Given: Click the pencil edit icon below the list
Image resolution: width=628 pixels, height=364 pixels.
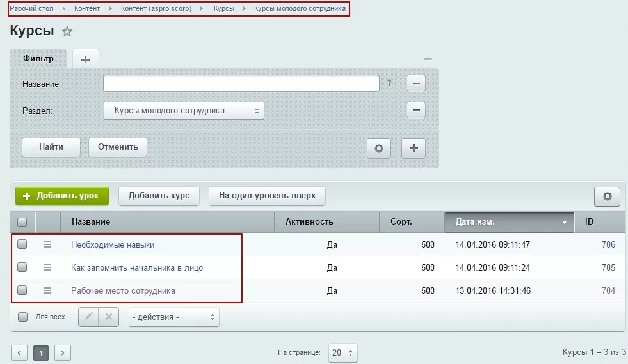Looking at the screenshot, I should 88,317.
